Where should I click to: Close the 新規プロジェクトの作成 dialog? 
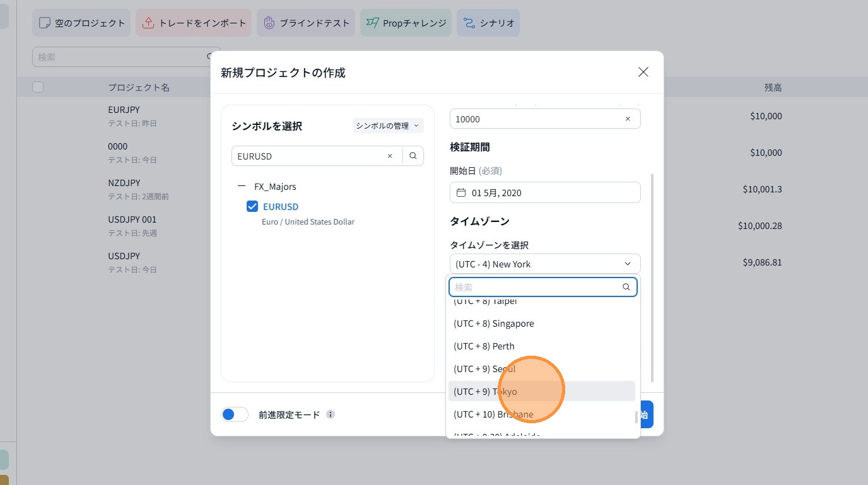643,72
